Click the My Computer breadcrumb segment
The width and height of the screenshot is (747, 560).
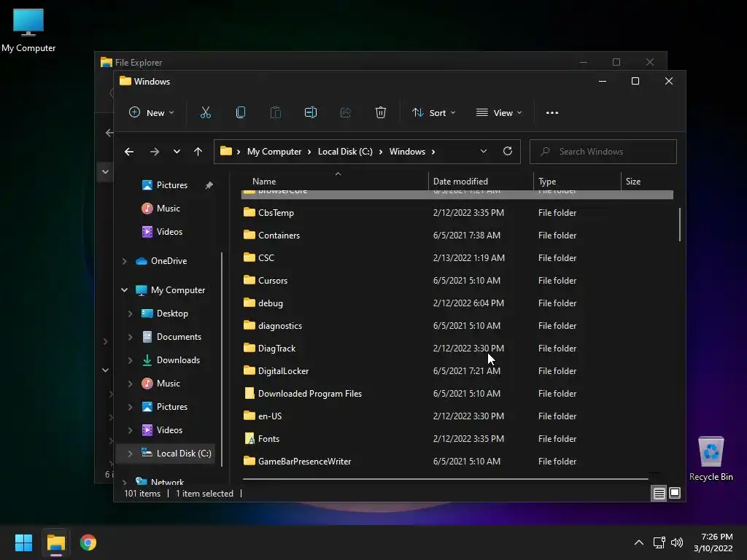[x=274, y=152]
